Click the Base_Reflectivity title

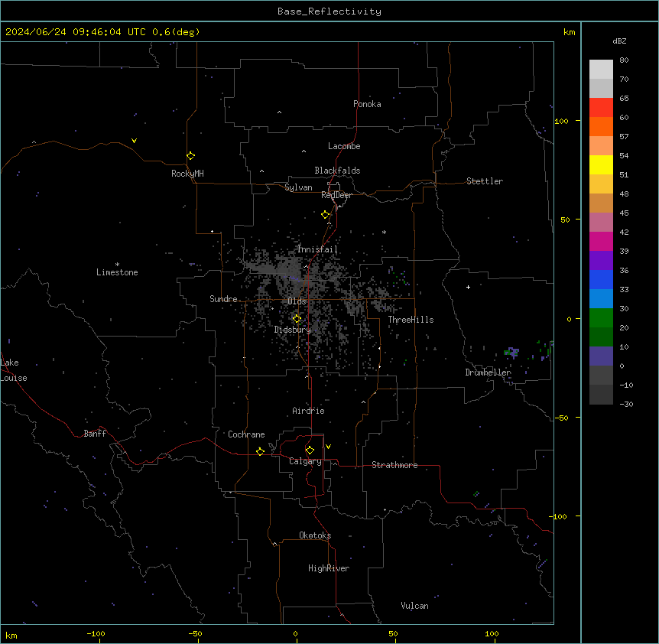tap(329, 11)
